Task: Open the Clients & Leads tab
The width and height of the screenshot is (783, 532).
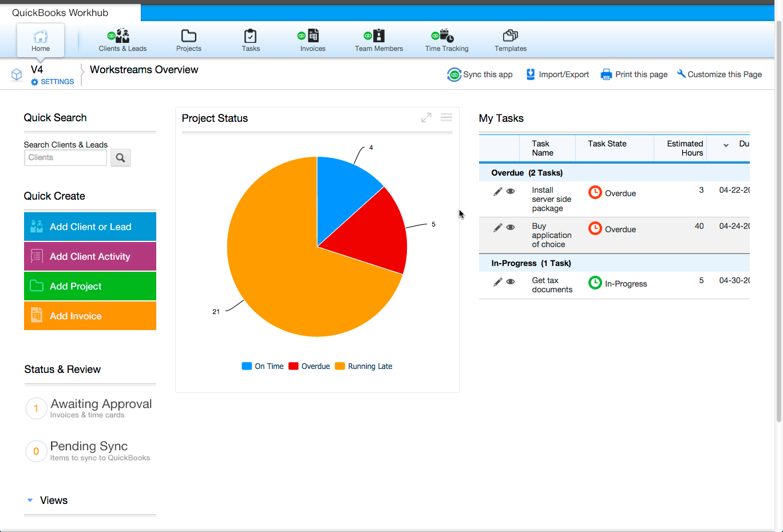Action: 122,41
